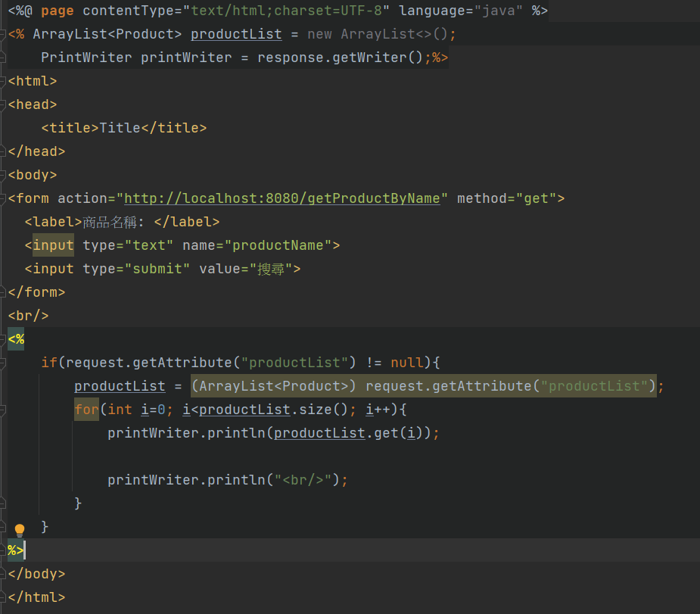Click 'productList.size()' in the for loop
The image size is (700, 614).
tap(273, 410)
